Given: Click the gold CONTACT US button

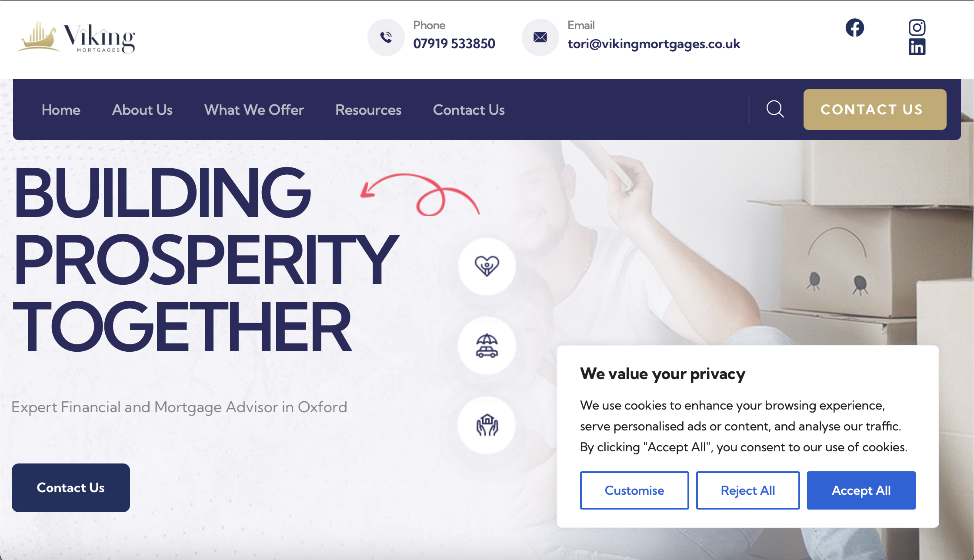Looking at the screenshot, I should (875, 110).
